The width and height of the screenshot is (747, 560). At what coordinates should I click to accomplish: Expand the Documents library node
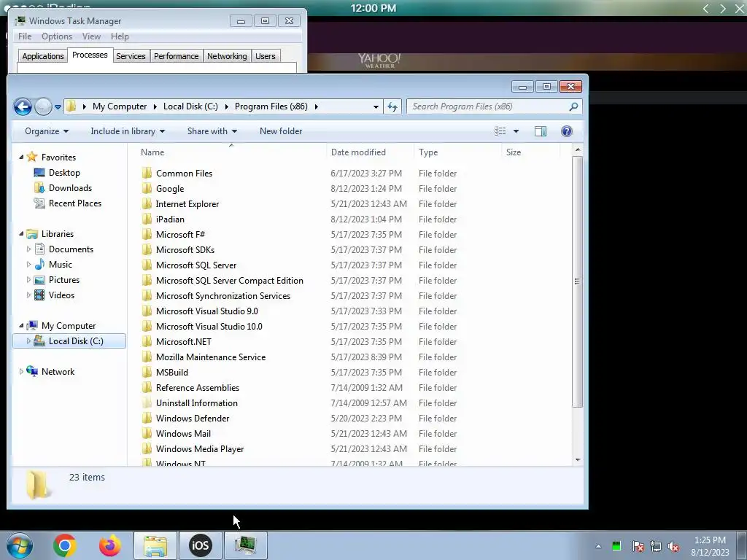[28, 249]
